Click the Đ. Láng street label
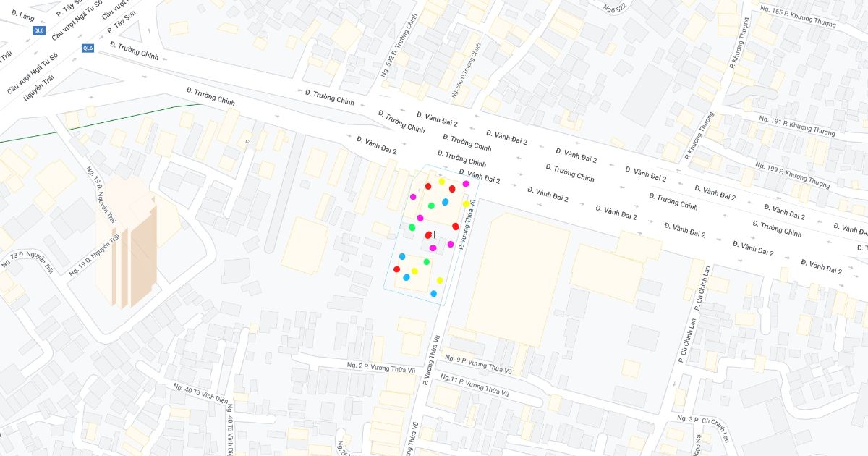The height and width of the screenshot is (456, 868). [x=23, y=15]
